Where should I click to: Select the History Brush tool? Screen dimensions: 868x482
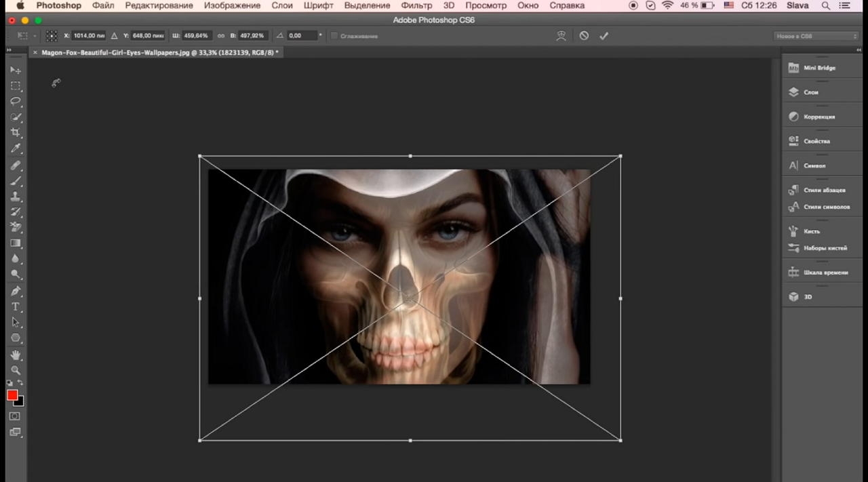[16, 212]
